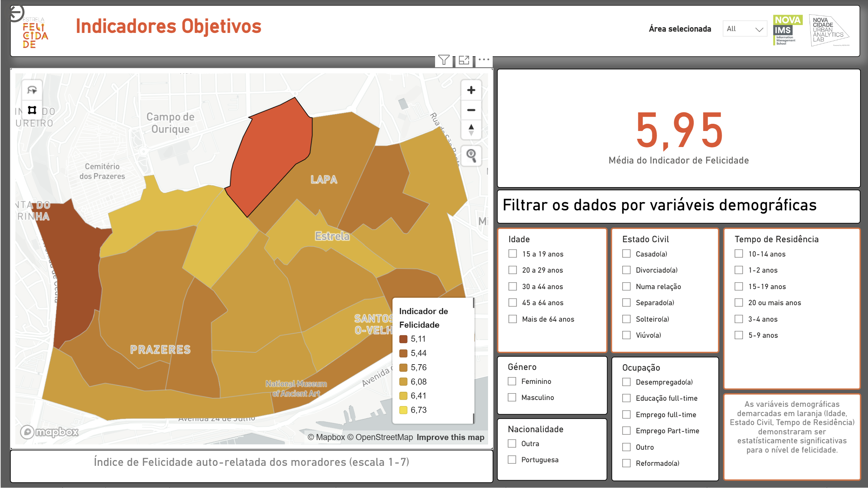The height and width of the screenshot is (488, 868).
Task: Enable the Casado(a) filter
Action: coord(626,254)
